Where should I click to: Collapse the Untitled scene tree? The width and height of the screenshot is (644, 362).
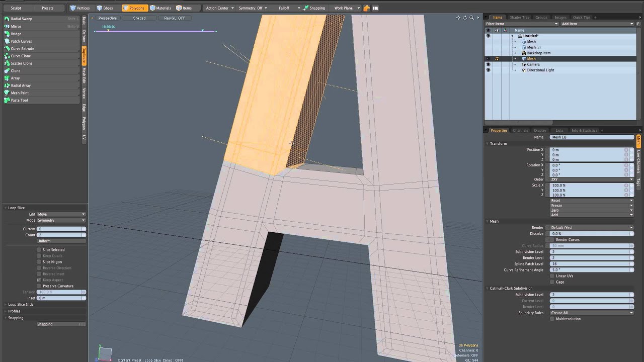(x=513, y=36)
